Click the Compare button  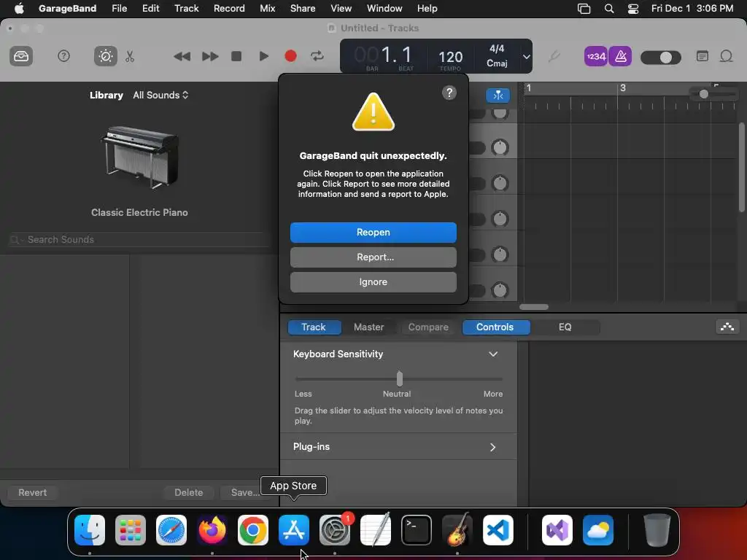click(x=428, y=327)
